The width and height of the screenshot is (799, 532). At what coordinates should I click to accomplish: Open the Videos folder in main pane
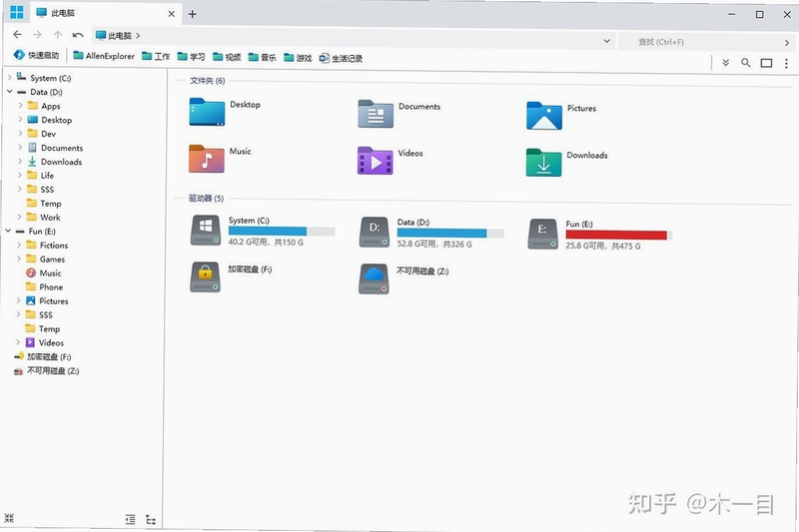[x=376, y=161]
